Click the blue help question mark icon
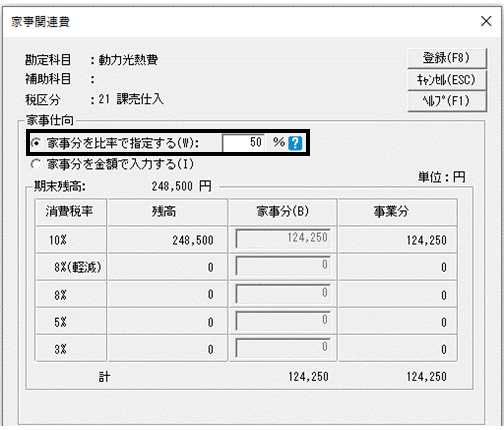Viewport: 504px width, 430px height. [x=295, y=143]
